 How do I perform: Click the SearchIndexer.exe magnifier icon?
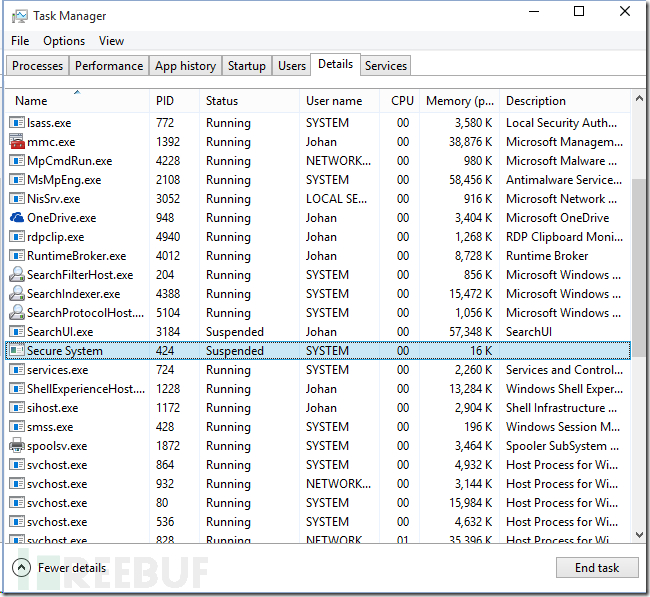pos(17,294)
